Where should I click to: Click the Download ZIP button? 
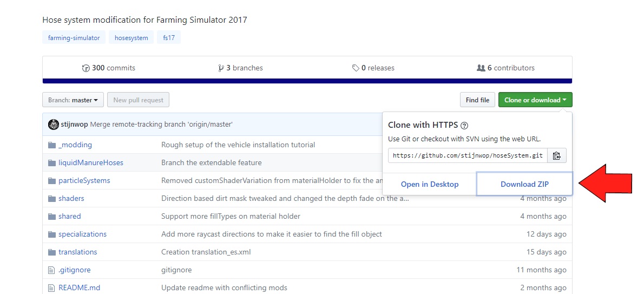524,184
